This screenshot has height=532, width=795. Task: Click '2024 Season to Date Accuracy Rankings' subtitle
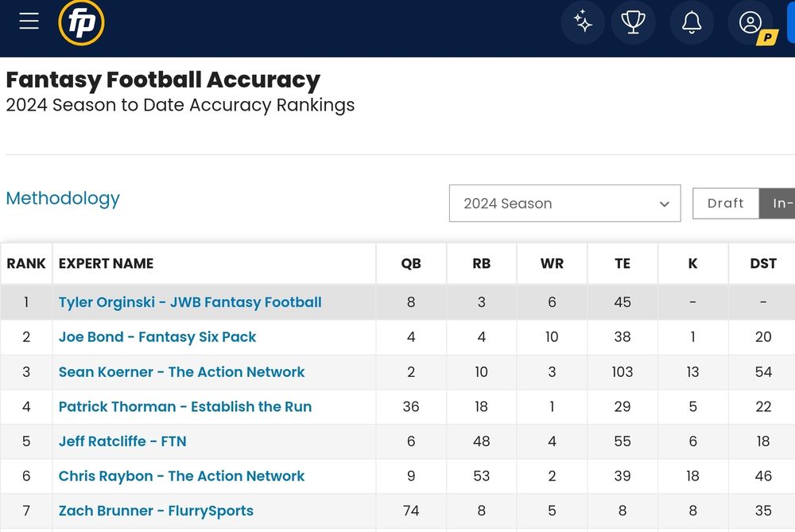tap(180, 105)
